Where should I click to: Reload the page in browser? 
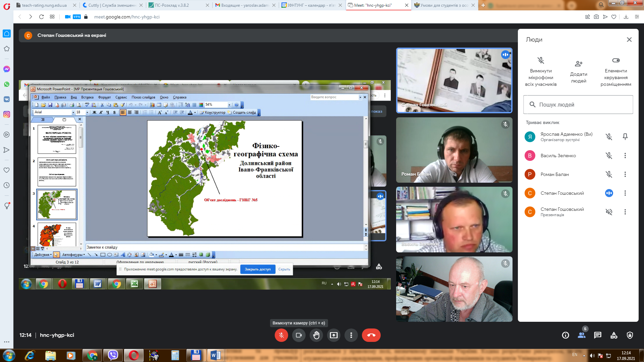[41, 17]
